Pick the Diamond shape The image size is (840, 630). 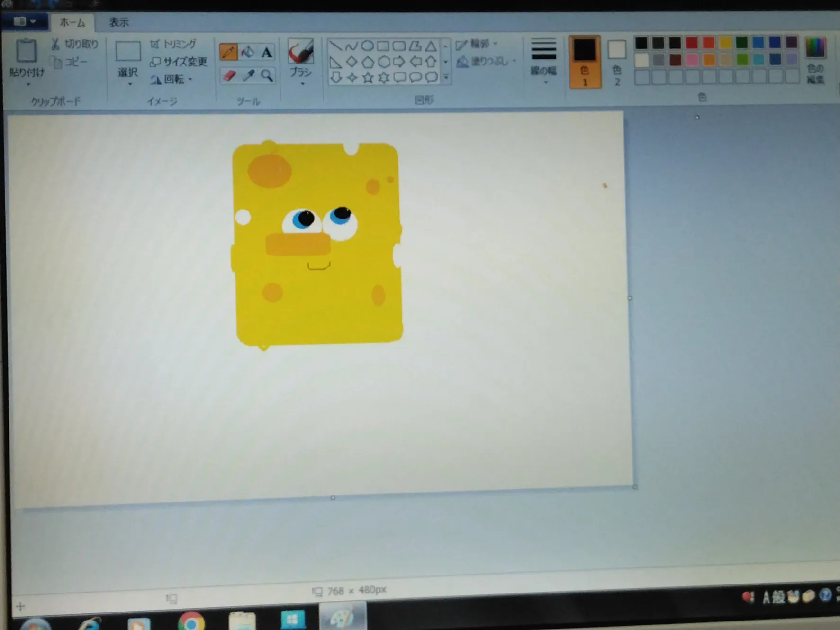(x=352, y=62)
